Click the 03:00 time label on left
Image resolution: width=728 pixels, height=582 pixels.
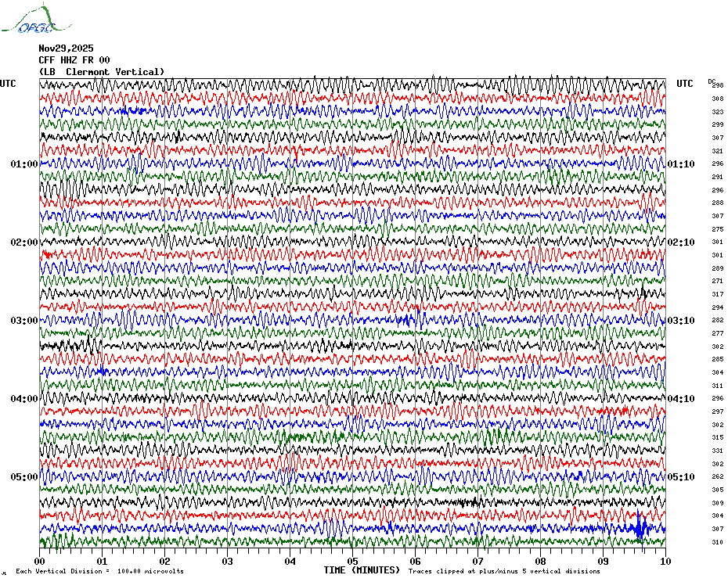pyautogui.click(x=24, y=321)
